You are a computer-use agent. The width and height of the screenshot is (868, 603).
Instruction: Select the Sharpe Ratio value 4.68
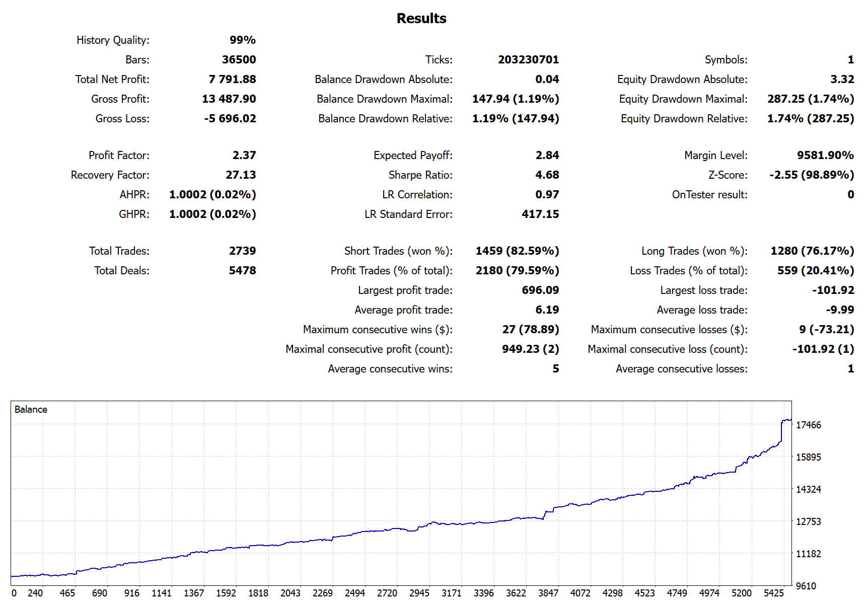tap(547, 175)
